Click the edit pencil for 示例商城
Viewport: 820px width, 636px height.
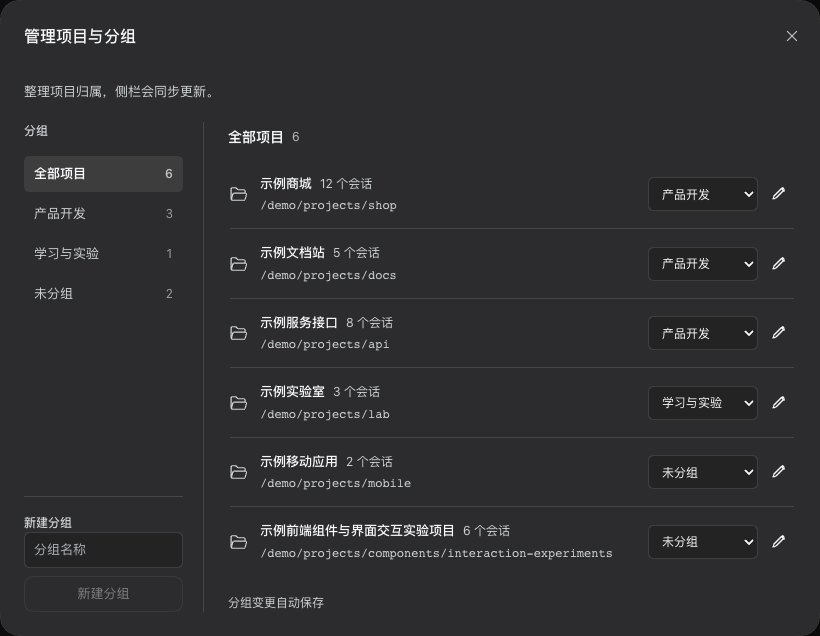pyautogui.click(x=778, y=194)
